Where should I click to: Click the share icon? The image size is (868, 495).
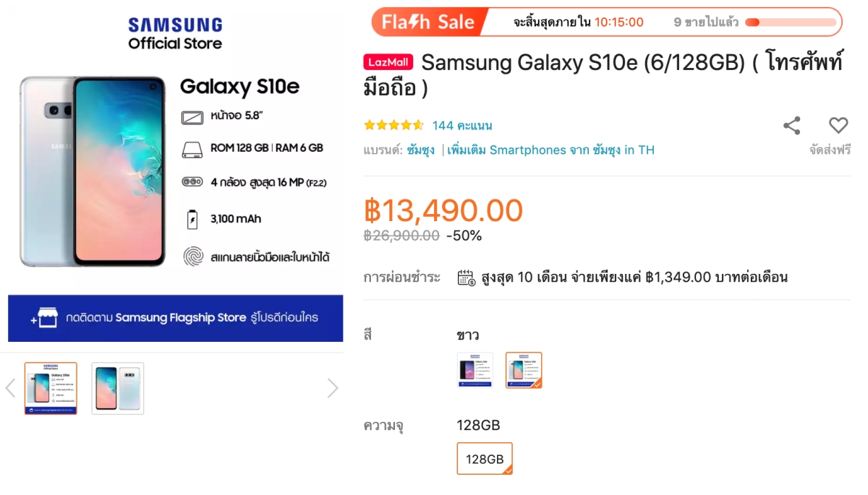pyautogui.click(x=792, y=126)
